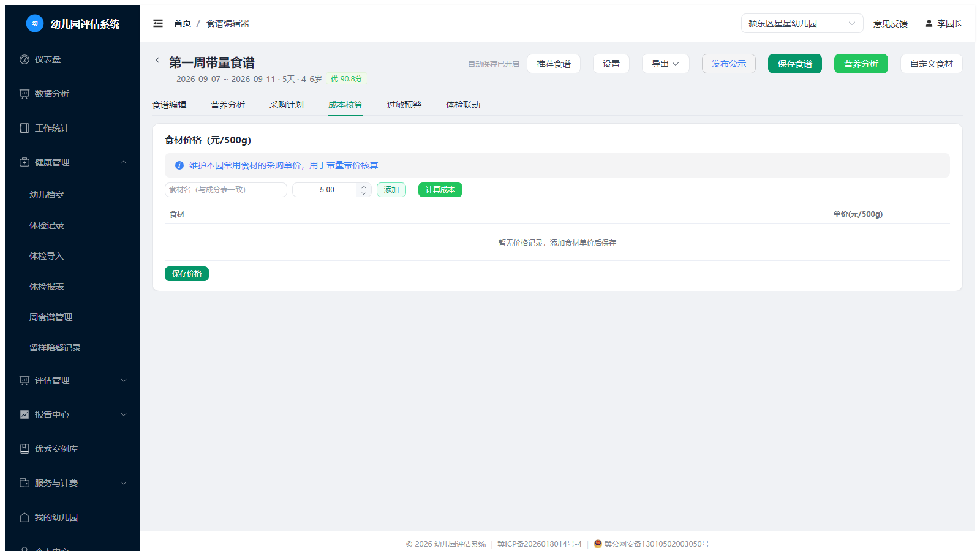The width and height of the screenshot is (980, 551).
Task: Click the back arrow beside 第一周带量食谱
Action: click(157, 60)
